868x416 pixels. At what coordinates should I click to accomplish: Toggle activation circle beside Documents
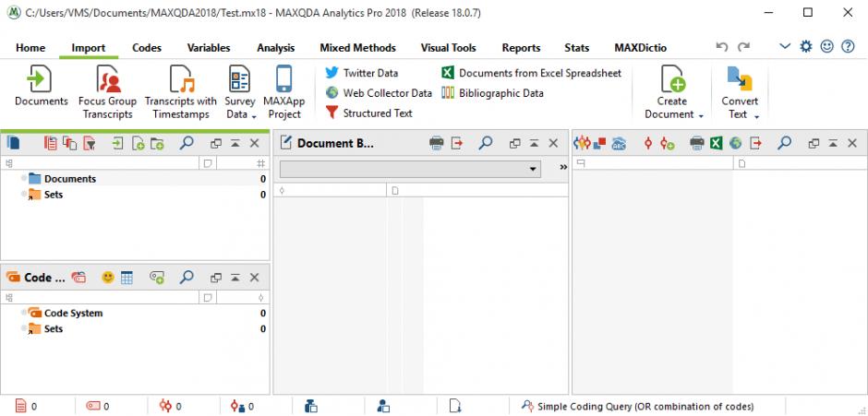tap(24, 178)
